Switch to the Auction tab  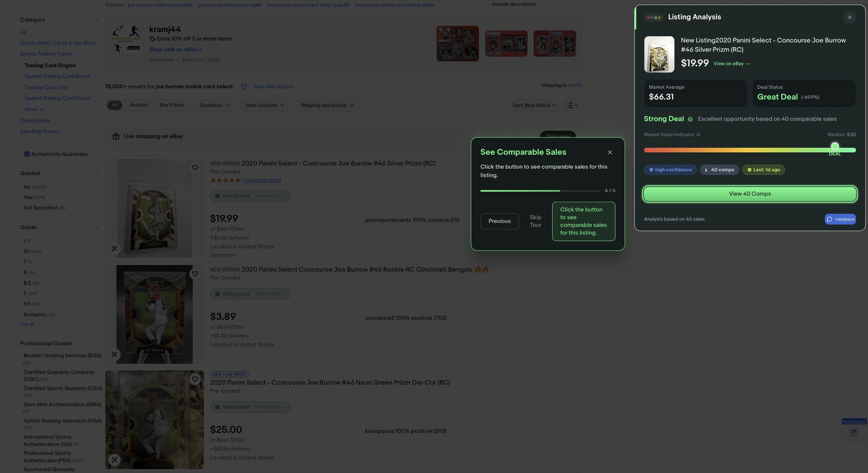pyautogui.click(x=139, y=105)
